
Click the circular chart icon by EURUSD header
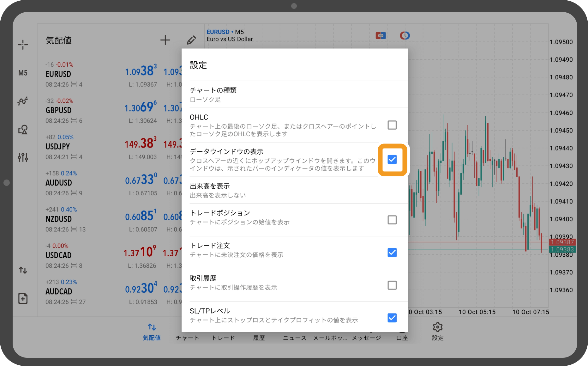(405, 36)
